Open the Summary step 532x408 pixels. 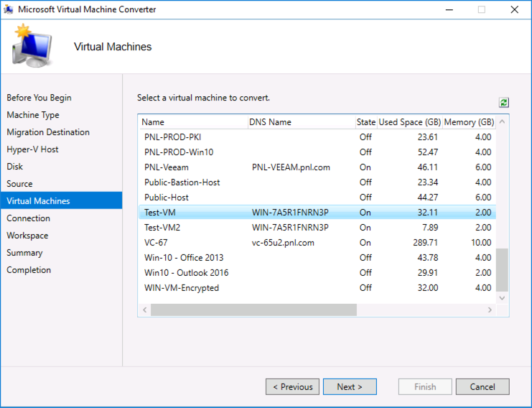click(24, 253)
